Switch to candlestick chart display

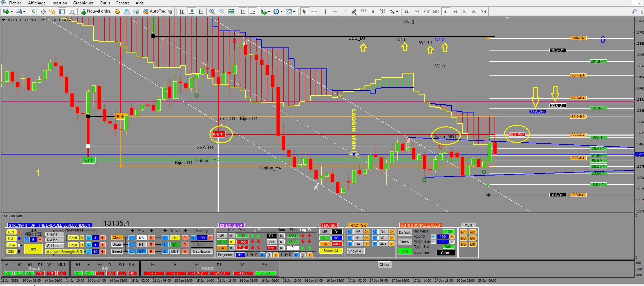point(192,12)
